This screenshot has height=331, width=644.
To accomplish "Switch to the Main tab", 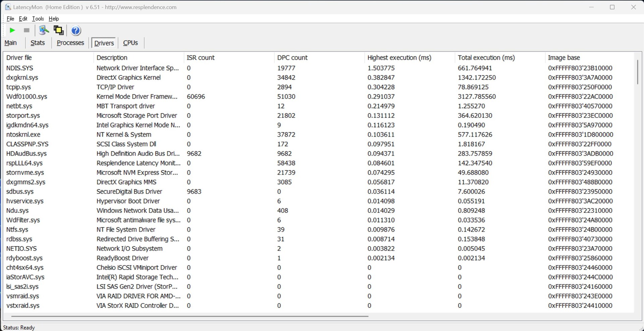I will click(10, 43).
